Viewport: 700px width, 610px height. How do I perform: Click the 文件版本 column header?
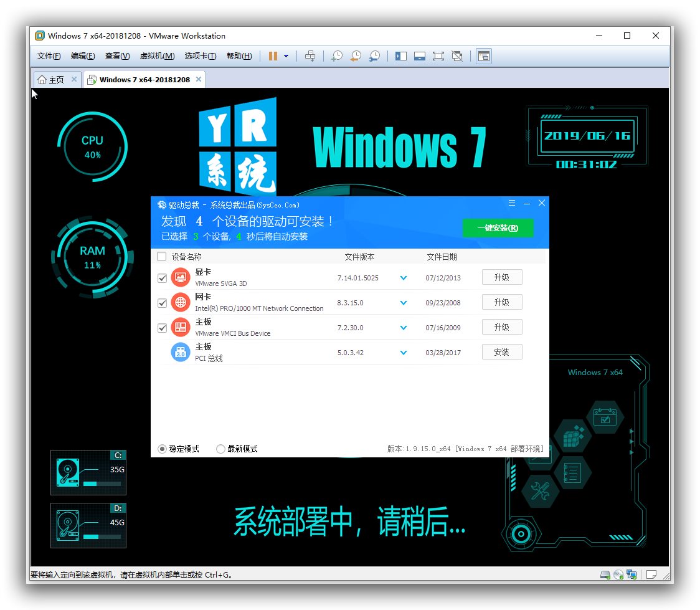[x=359, y=257]
